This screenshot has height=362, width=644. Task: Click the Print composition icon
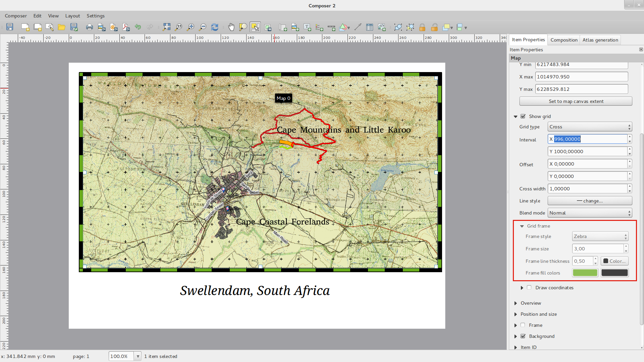click(89, 27)
